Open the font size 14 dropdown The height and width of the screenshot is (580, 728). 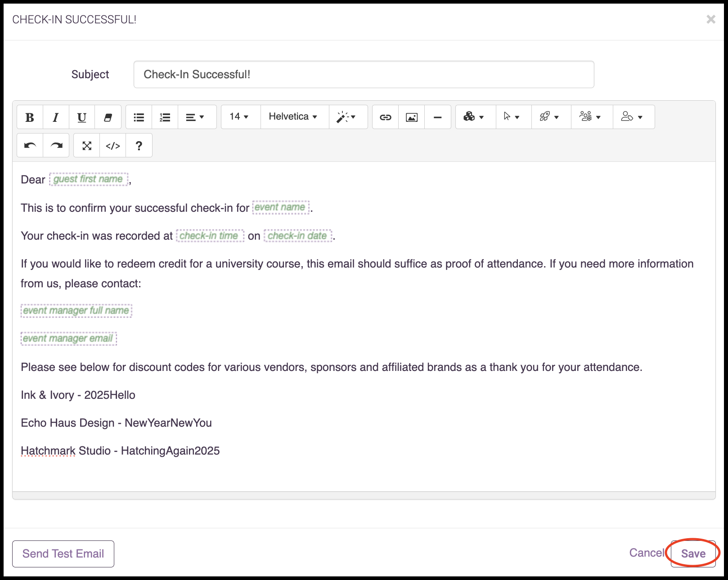point(241,117)
